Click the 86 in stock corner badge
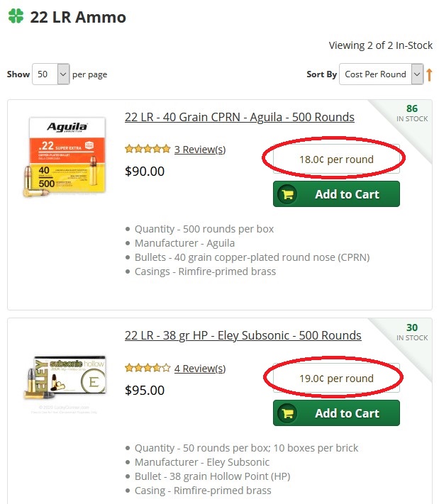The width and height of the screenshot is (439, 504). (412, 113)
